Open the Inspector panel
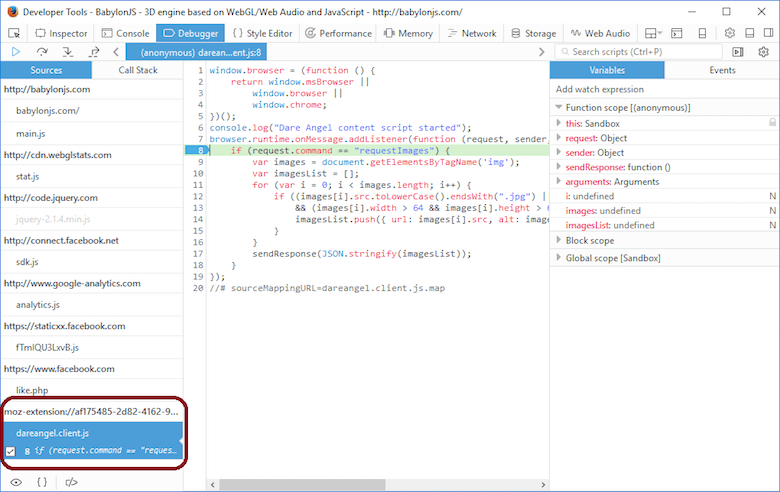Image resolution: width=780 pixels, height=492 pixels. (60, 33)
